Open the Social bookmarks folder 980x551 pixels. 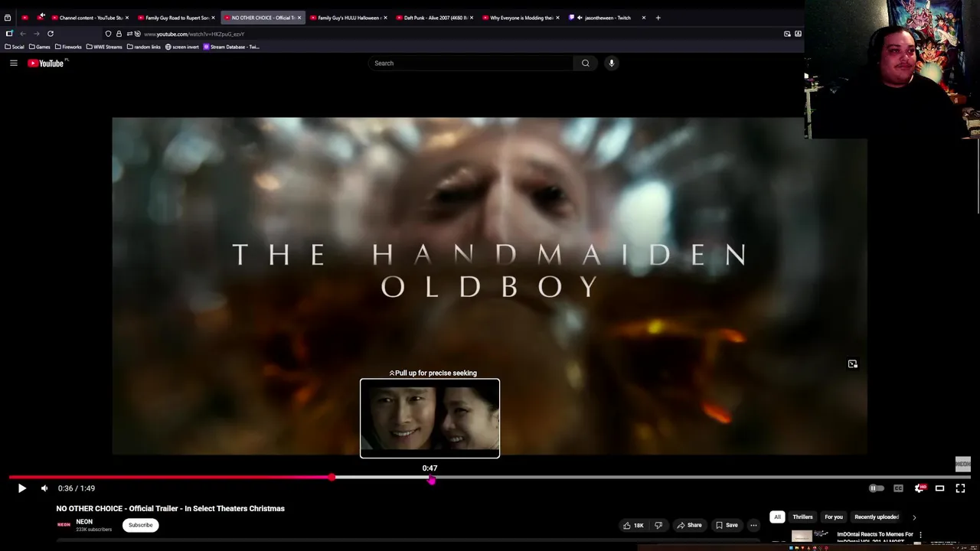(x=15, y=47)
